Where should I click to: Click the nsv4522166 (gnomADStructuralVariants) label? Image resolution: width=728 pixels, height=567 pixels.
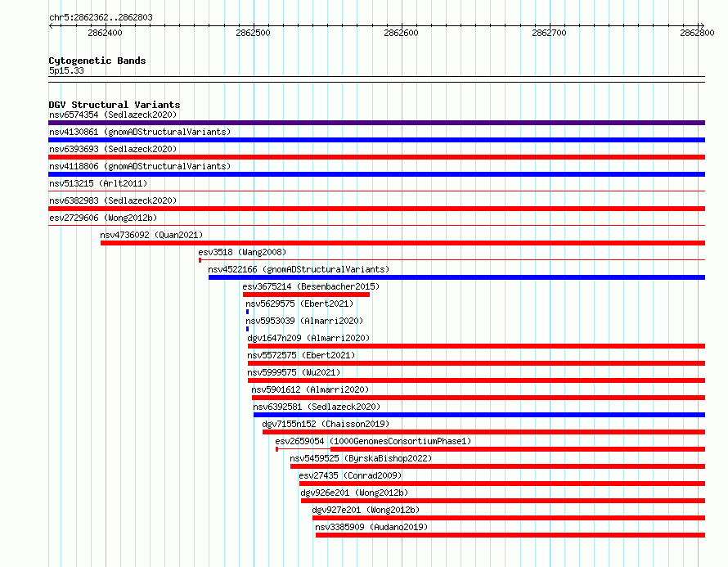tap(299, 269)
